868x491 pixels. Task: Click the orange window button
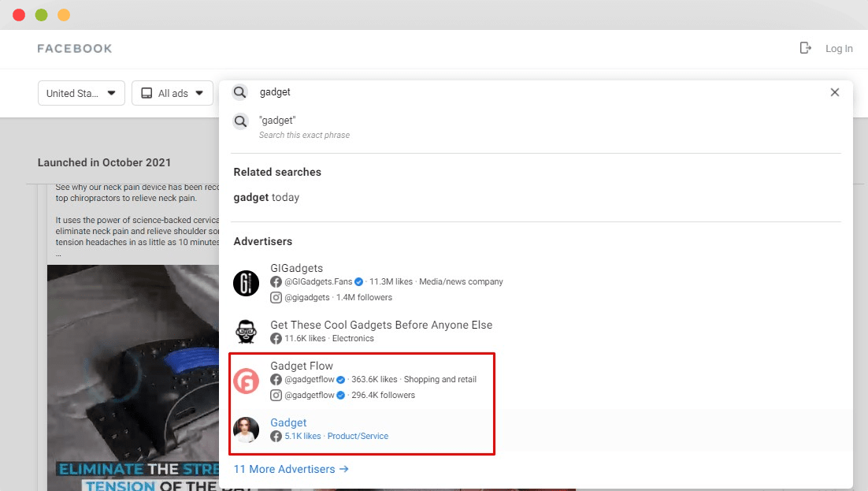coord(64,15)
